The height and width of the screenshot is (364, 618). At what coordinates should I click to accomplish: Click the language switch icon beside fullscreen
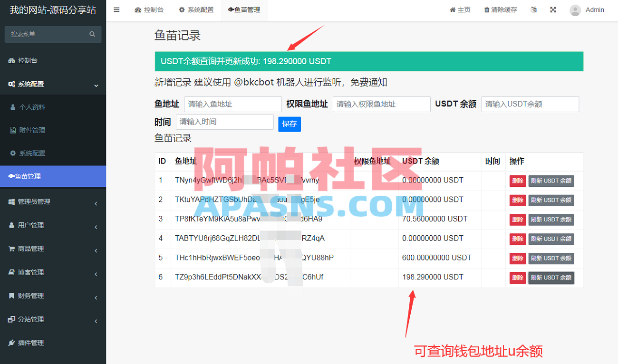point(533,10)
